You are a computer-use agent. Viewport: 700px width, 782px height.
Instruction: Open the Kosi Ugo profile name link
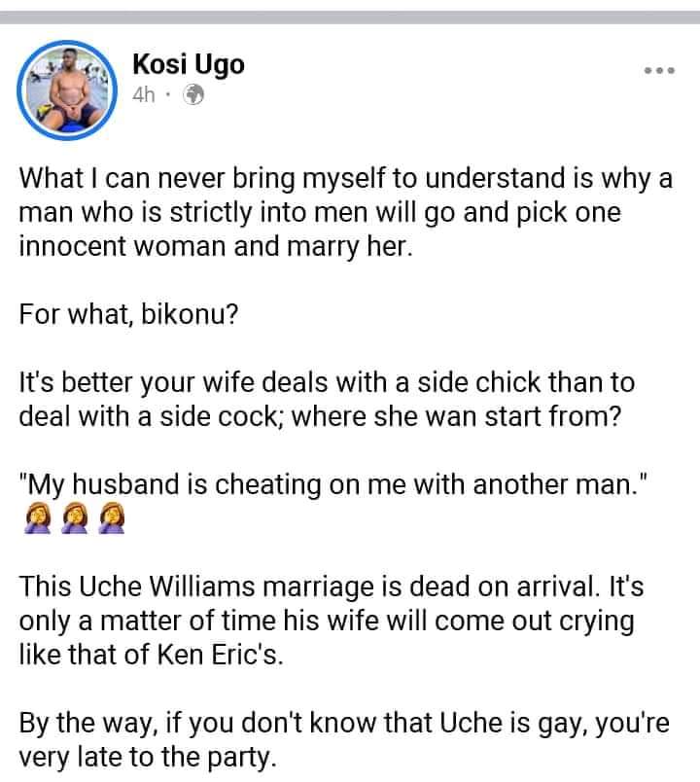click(189, 64)
